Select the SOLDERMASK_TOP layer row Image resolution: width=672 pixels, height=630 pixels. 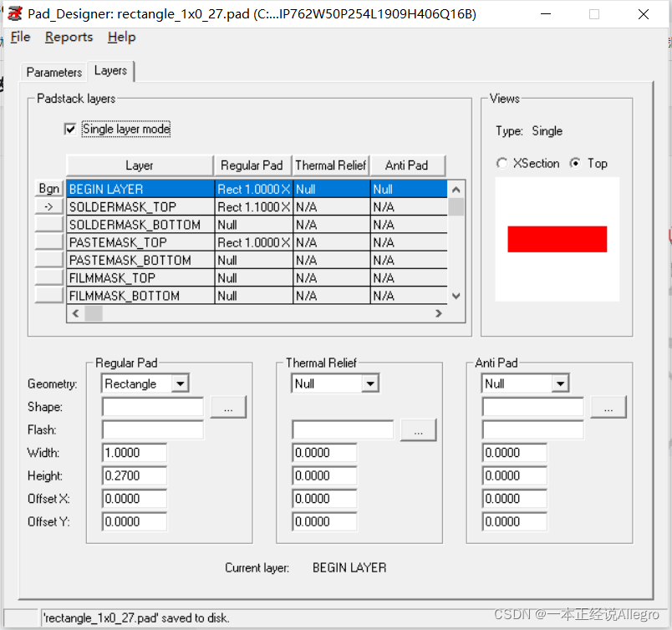257,207
